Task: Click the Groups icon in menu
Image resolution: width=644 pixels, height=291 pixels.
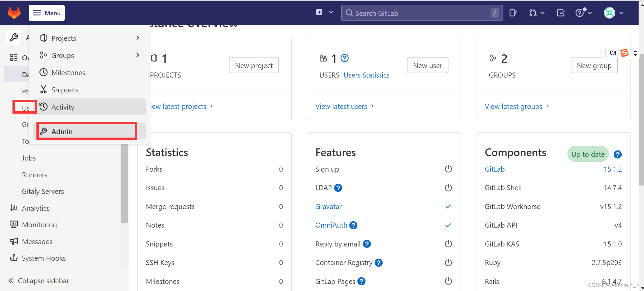Action: 43,55
